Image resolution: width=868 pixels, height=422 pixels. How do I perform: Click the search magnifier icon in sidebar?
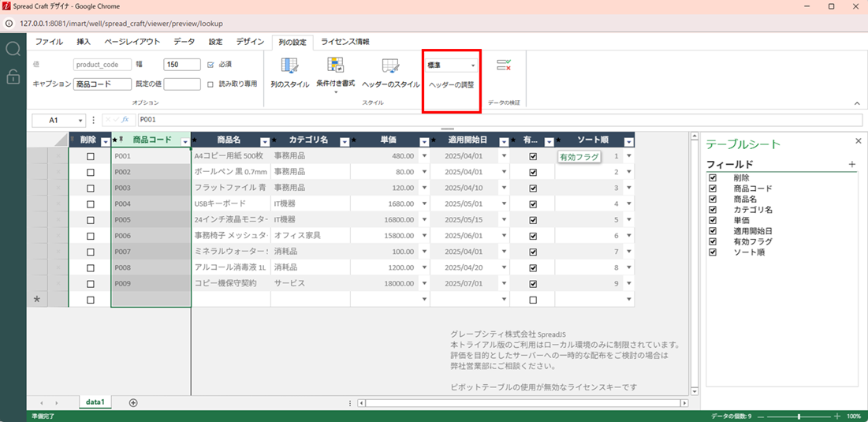(x=13, y=49)
